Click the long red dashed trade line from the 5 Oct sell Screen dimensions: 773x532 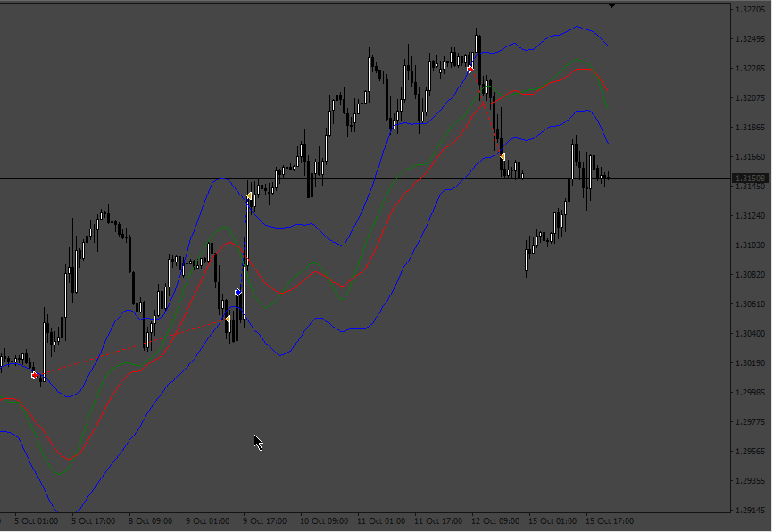click(x=130, y=347)
